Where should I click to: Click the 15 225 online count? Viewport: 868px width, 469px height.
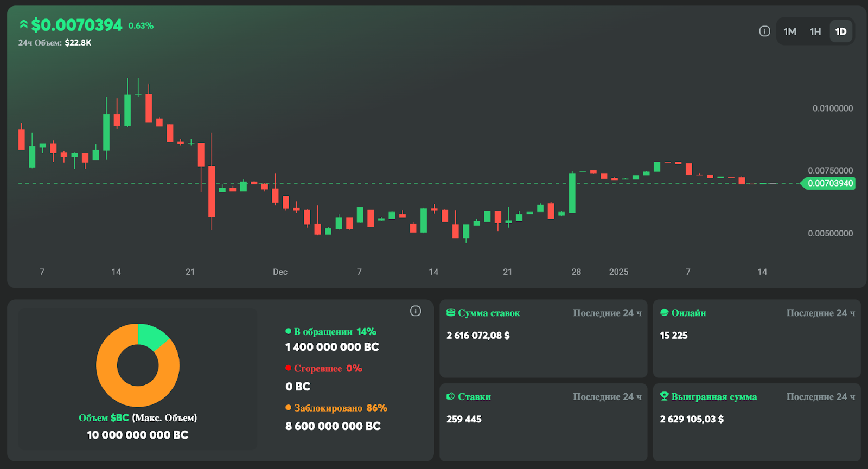click(674, 336)
